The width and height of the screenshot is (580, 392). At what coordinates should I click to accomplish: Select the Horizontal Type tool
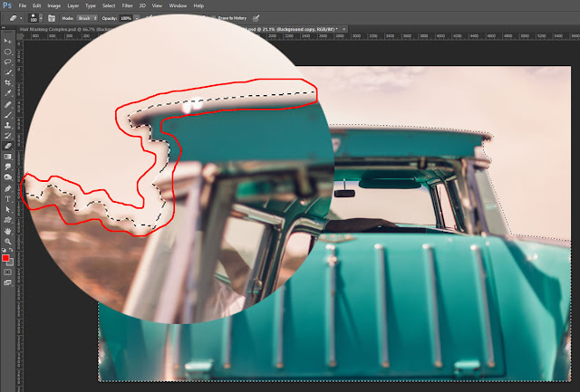click(x=8, y=199)
